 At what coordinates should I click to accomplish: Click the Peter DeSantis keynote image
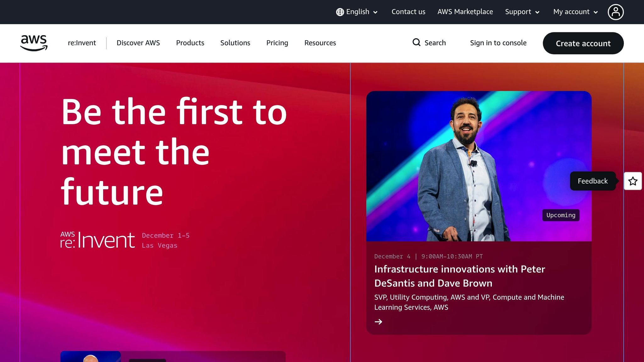pyautogui.click(x=479, y=166)
